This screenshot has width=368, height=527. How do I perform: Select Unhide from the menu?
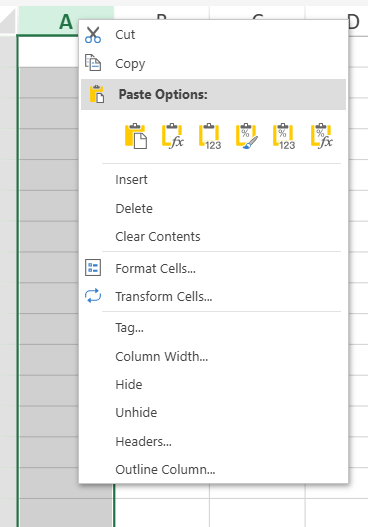click(x=136, y=413)
